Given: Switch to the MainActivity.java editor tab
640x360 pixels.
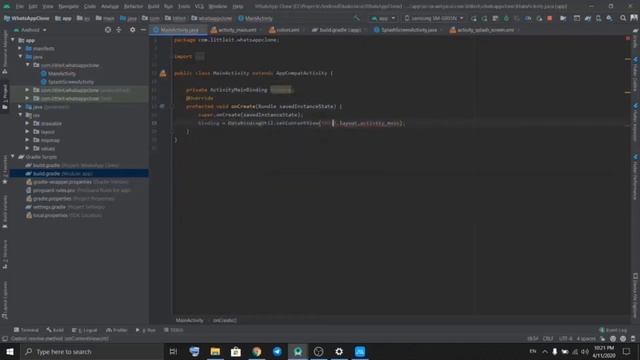Looking at the screenshot, I should tap(179, 30).
